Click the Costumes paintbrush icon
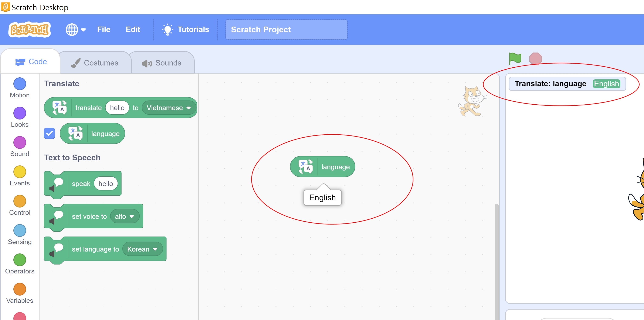The image size is (644, 320). point(75,63)
